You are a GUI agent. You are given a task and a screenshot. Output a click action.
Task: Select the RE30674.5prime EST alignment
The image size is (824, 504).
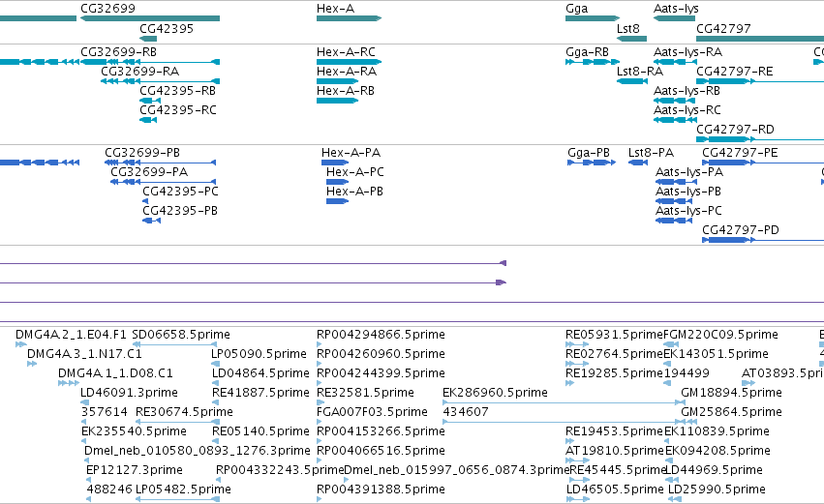click(x=177, y=422)
